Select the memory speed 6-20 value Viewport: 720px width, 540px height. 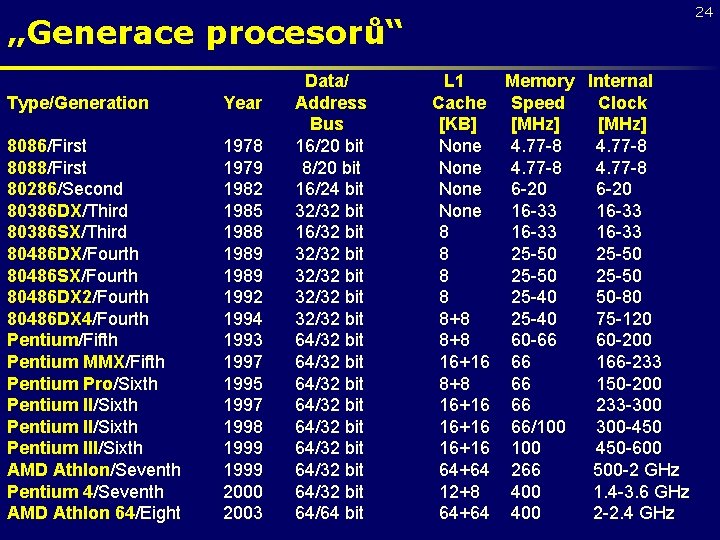[x=529, y=189]
